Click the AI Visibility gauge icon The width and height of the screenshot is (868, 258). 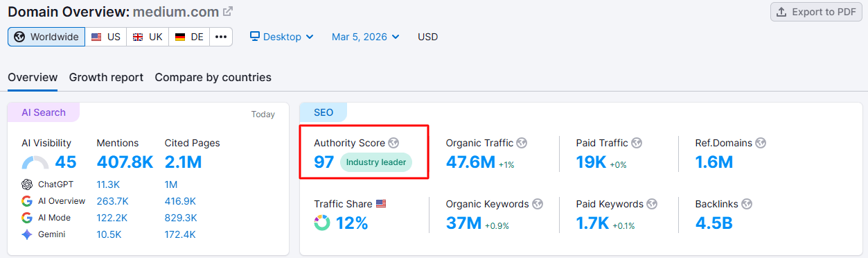pos(35,163)
